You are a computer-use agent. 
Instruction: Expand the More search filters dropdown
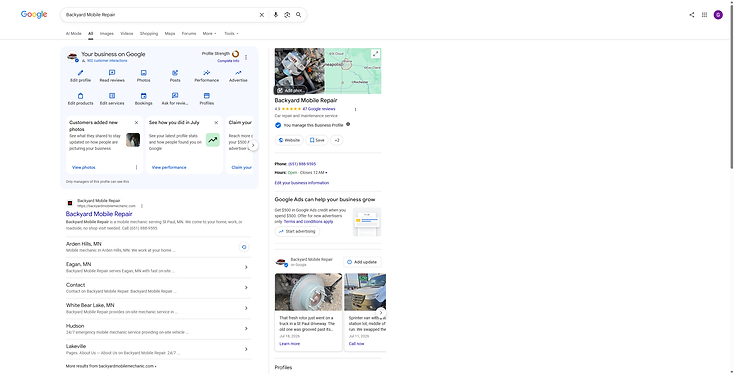pyautogui.click(x=209, y=34)
